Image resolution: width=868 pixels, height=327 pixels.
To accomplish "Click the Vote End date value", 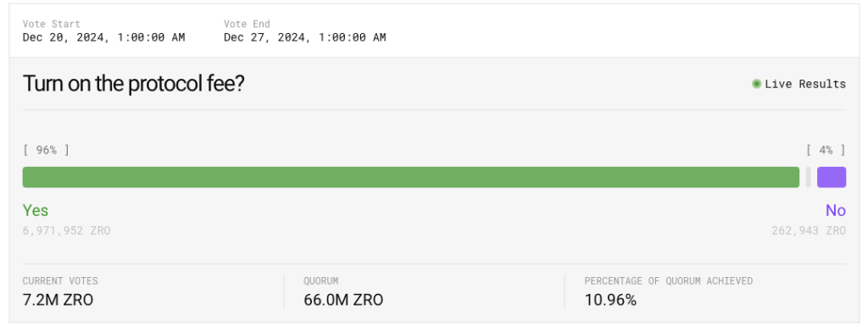I will (305, 37).
